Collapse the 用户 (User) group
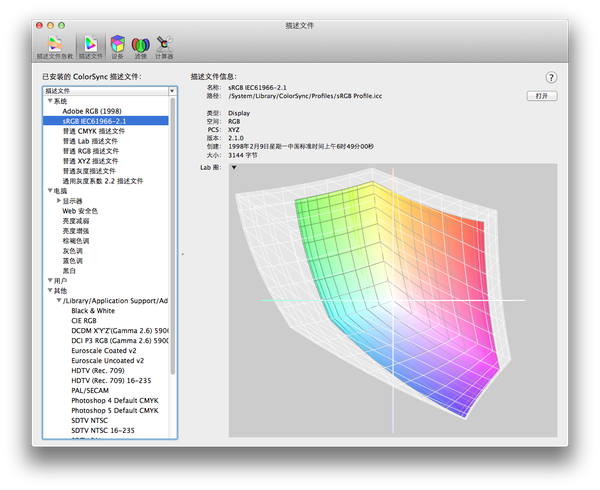Viewport: 600px width, 490px height. (x=50, y=281)
